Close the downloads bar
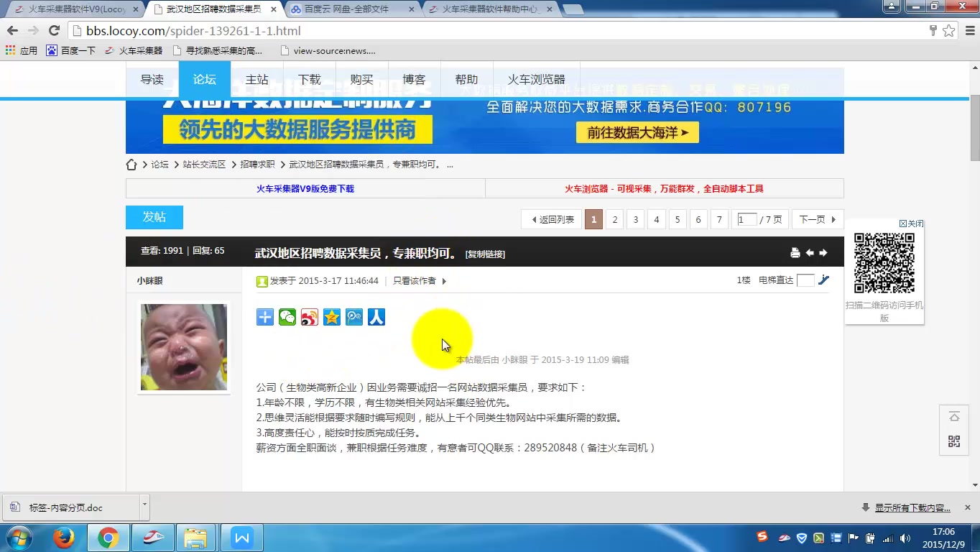This screenshot has width=980, height=552. point(967,506)
